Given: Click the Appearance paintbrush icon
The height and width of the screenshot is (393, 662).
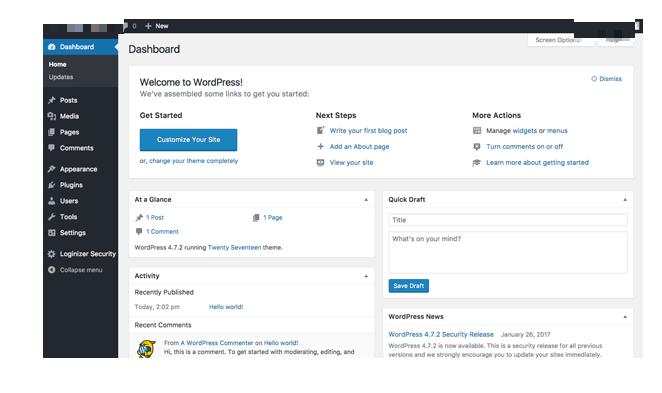Looking at the screenshot, I should (52, 169).
